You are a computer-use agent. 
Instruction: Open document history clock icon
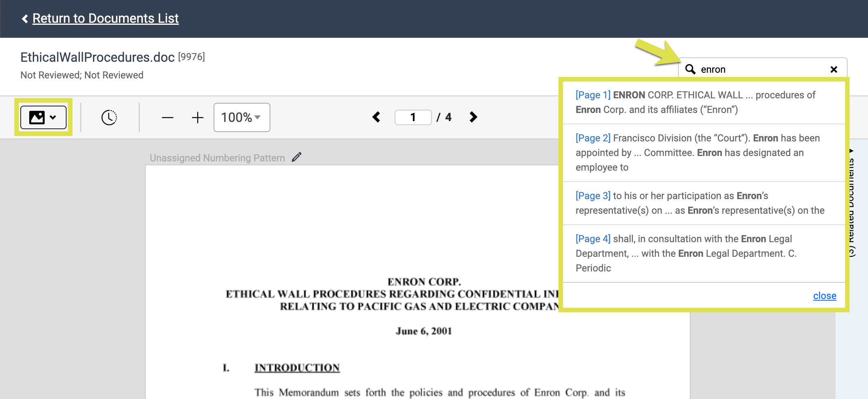click(x=109, y=117)
